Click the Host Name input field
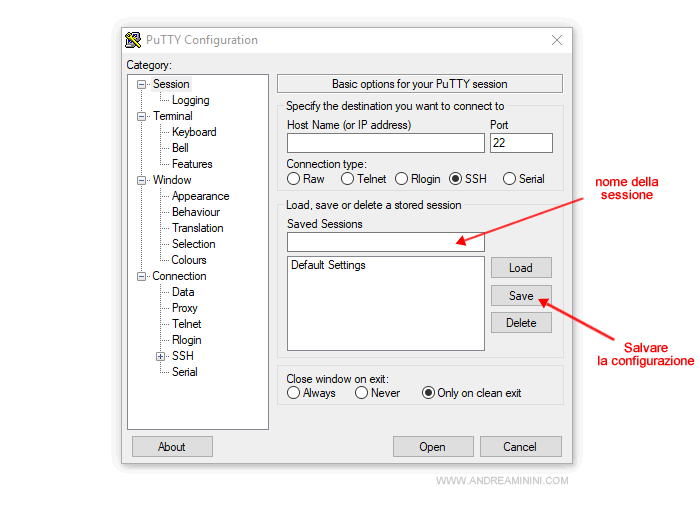Image resolution: width=700 pixels, height=520 pixels. pos(385,143)
